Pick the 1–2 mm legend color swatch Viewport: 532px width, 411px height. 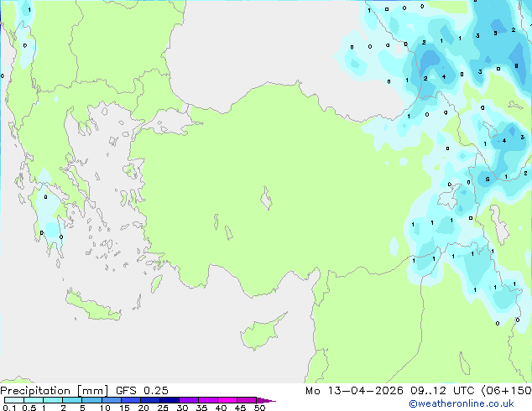click(53, 400)
